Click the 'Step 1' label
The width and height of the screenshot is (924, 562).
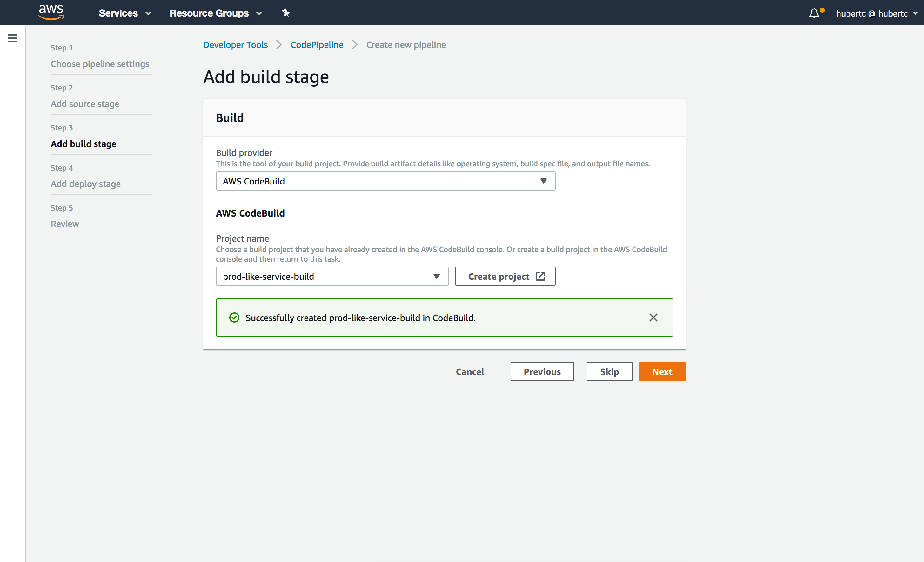coord(62,48)
